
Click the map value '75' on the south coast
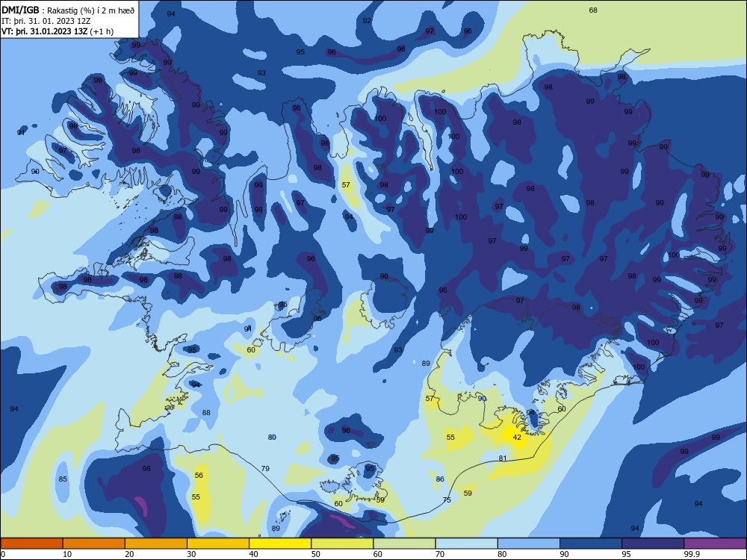pos(447,500)
